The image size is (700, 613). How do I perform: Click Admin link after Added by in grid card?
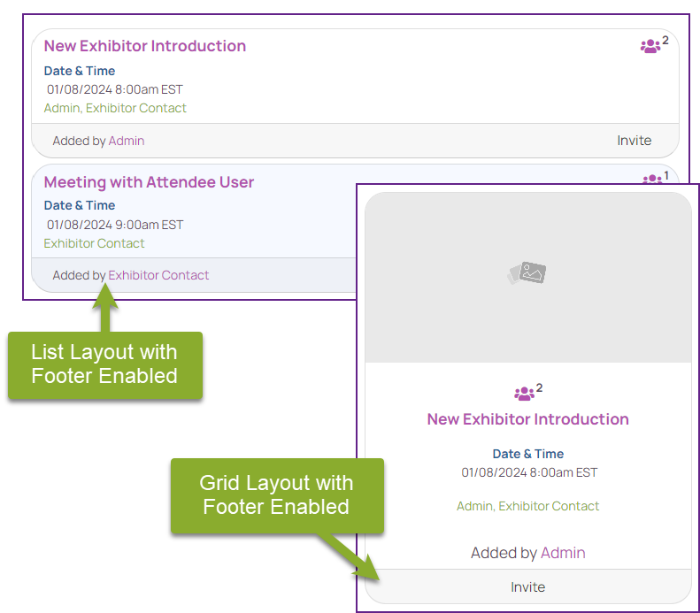pos(563,553)
